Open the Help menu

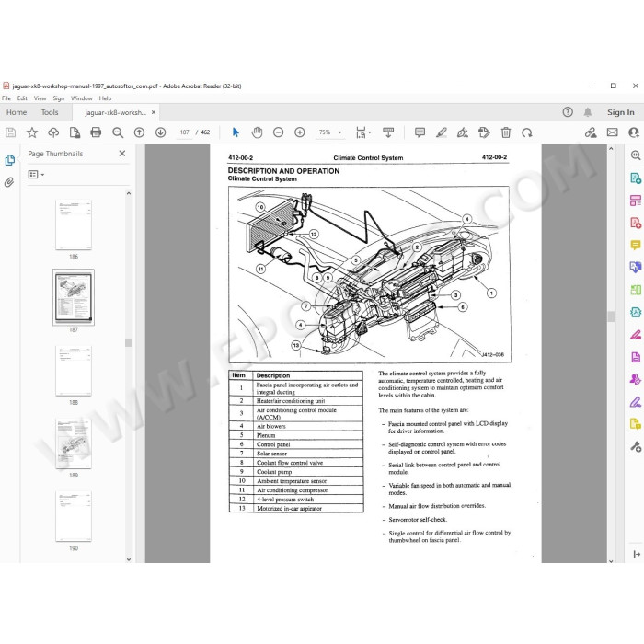pyautogui.click(x=105, y=98)
